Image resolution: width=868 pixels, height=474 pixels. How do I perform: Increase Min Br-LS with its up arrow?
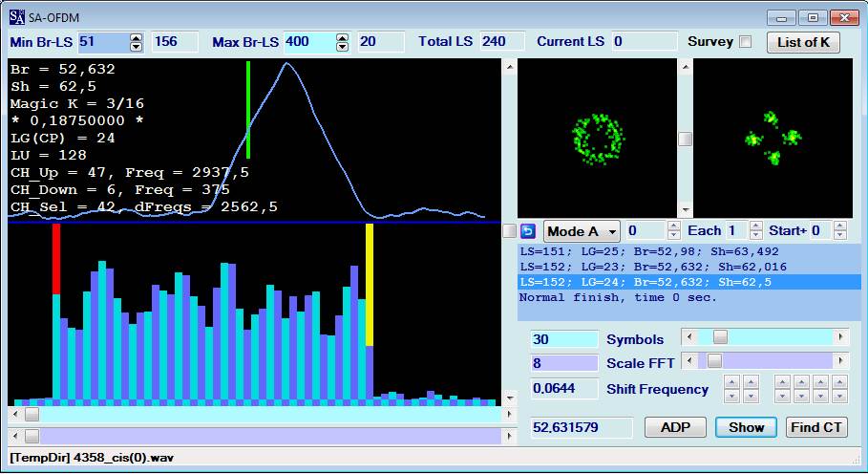(137, 37)
